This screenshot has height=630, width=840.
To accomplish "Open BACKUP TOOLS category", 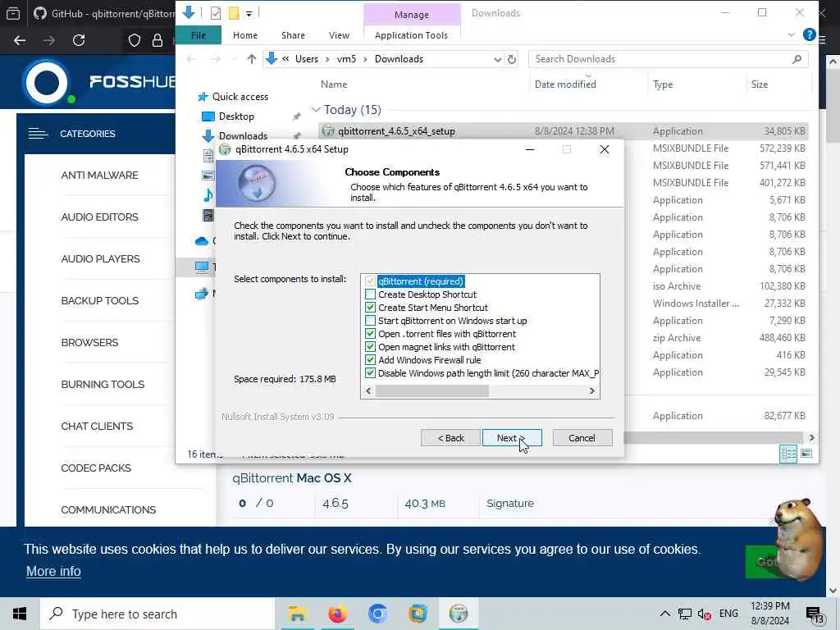I will 99,300.
